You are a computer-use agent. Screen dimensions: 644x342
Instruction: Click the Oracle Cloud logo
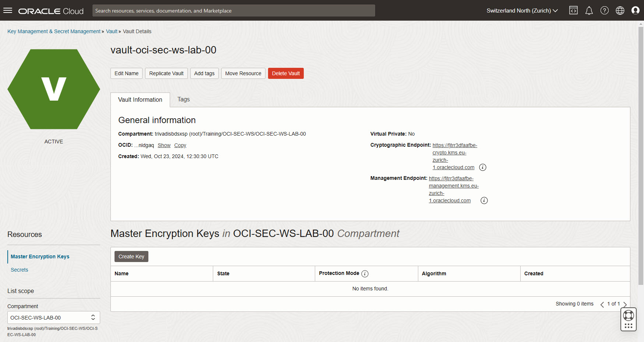coord(51,11)
